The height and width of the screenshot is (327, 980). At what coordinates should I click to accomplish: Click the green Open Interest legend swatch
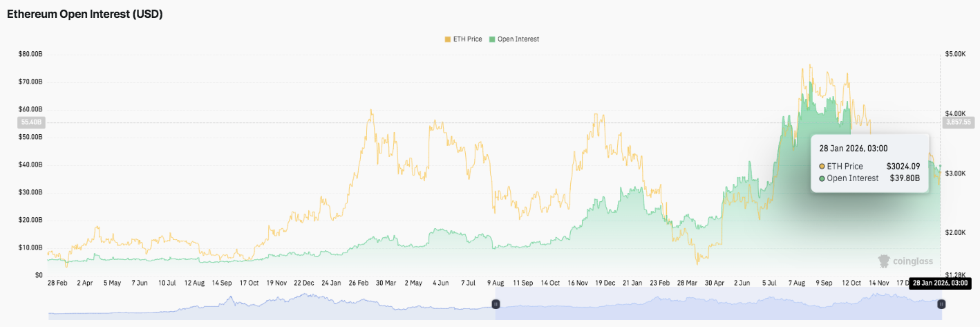[x=492, y=39]
